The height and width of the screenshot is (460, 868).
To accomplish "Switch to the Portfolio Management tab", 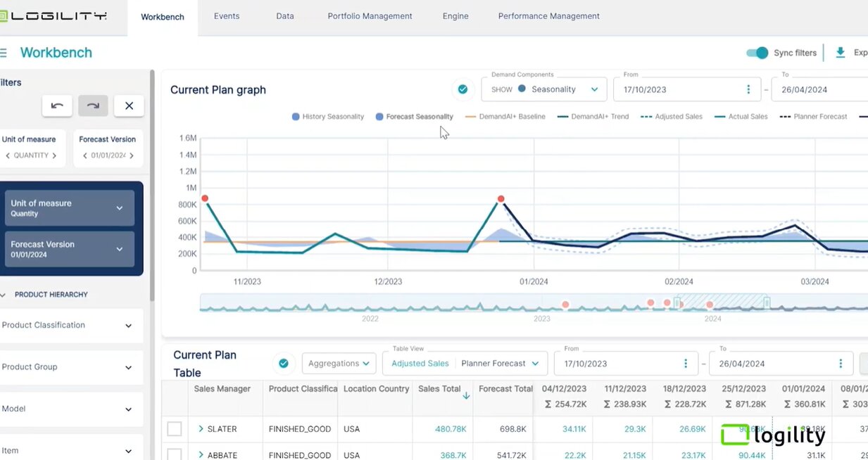I will (370, 16).
